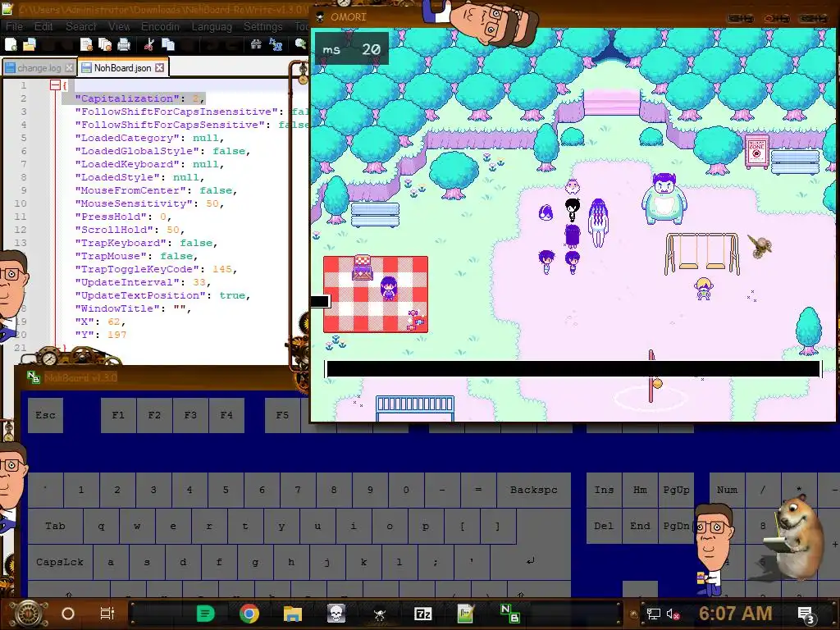Click the Zoom in magnifier icon

pyautogui.click(x=300, y=45)
